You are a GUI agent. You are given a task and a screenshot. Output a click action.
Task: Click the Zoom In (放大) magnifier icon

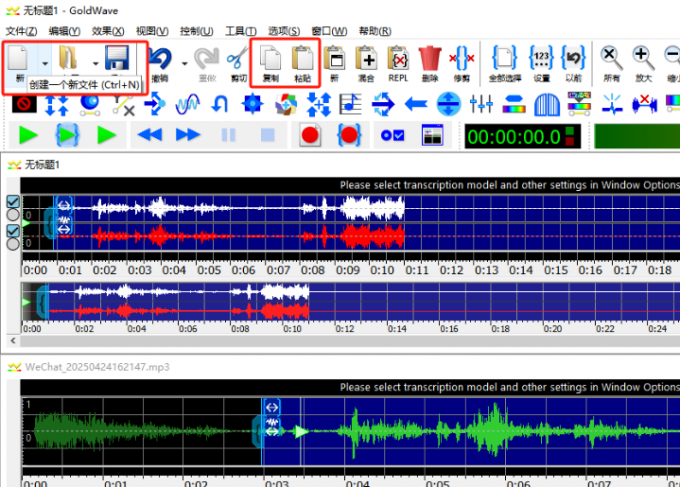644,58
